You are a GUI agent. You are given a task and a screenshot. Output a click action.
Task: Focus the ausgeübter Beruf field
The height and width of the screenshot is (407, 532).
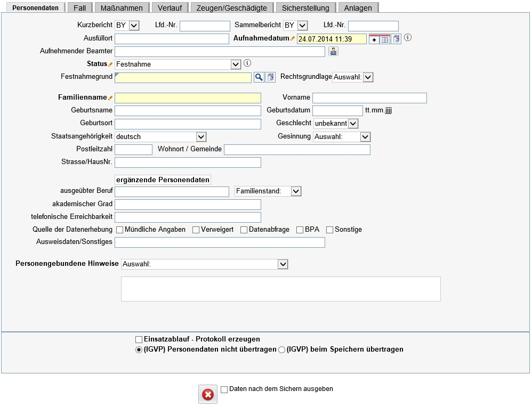tap(172, 192)
